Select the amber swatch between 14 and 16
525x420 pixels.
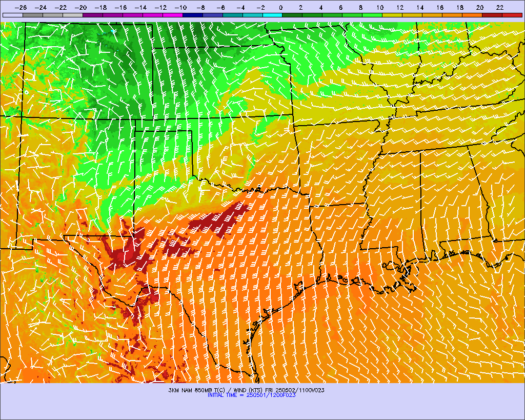(x=432, y=15)
